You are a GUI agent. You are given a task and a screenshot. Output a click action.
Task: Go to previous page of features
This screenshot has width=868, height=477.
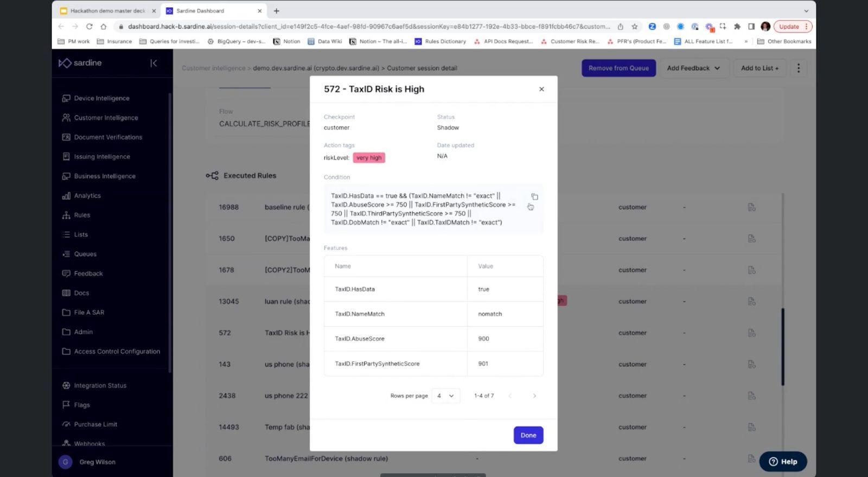pyautogui.click(x=510, y=396)
